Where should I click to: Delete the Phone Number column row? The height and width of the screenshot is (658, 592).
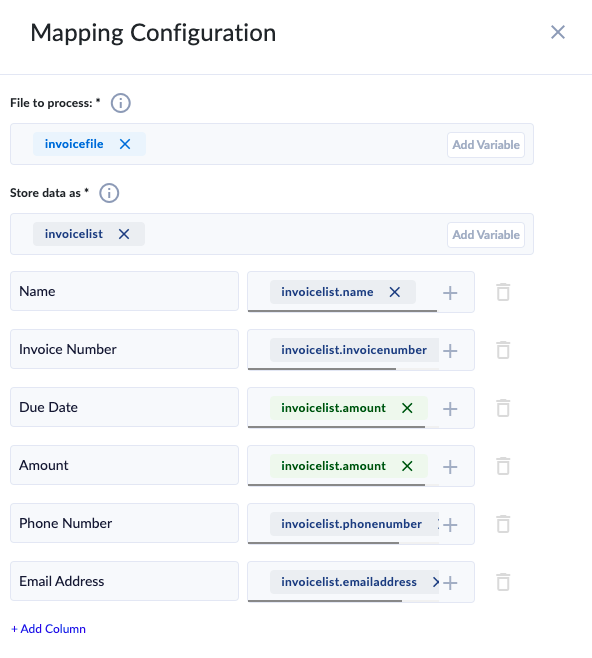click(503, 524)
